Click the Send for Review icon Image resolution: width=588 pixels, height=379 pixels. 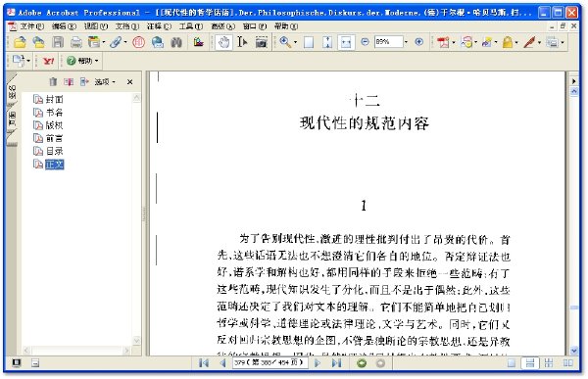point(487,42)
